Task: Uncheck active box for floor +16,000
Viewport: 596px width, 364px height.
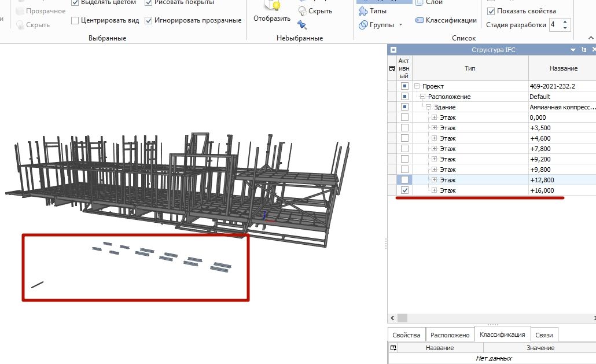Action: 404,190
